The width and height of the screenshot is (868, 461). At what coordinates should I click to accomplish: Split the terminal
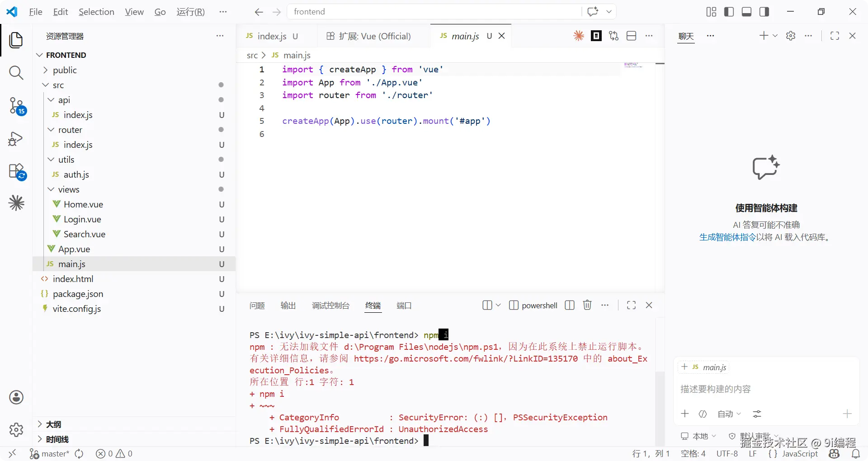[570, 305]
